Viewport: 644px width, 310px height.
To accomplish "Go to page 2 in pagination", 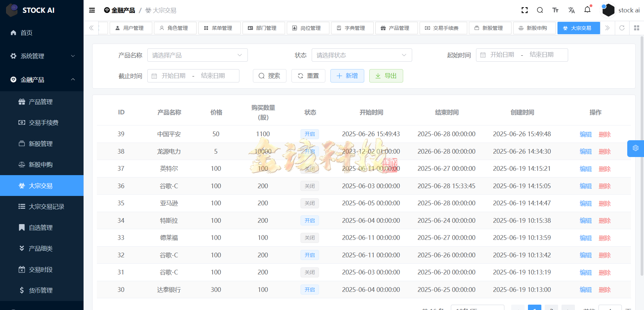I will [x=551, y=308].
